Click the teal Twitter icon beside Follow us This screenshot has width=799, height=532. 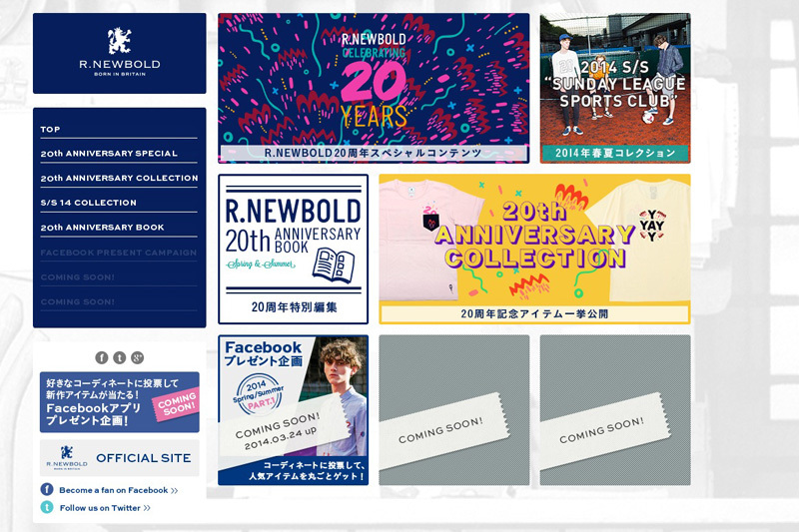[47, 507]
